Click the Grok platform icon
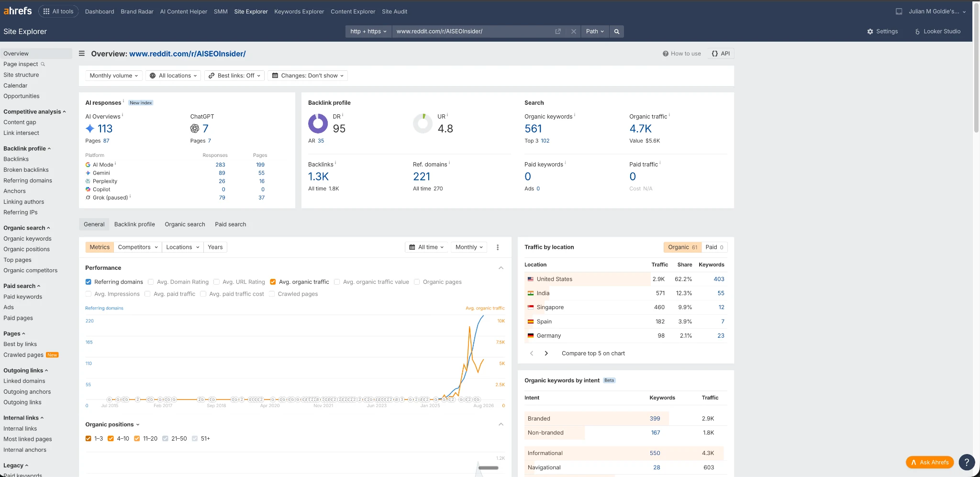 [88, 198]
